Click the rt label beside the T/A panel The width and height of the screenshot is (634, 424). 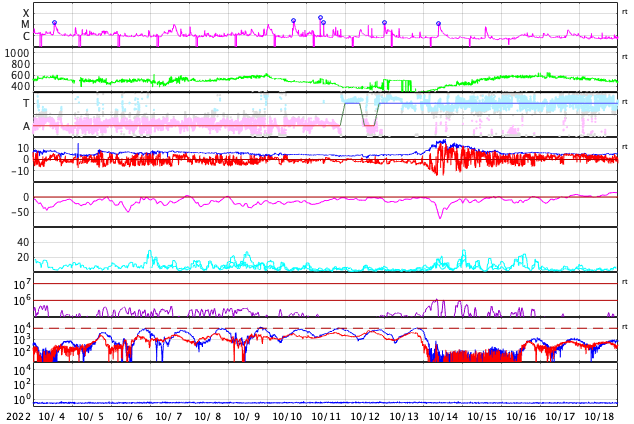point(625,102)
